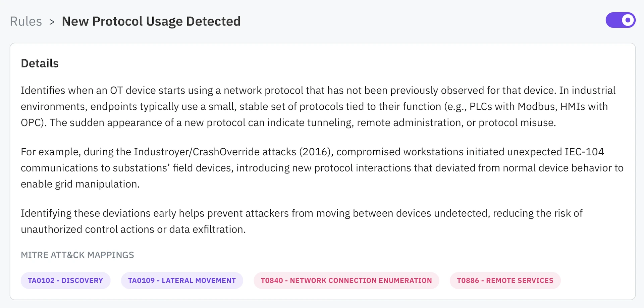The width and height of the screenshot is (644, 308).
Task: Select the TA0109 - Lateral Movement tag
Action: click(x=182, y=280)
